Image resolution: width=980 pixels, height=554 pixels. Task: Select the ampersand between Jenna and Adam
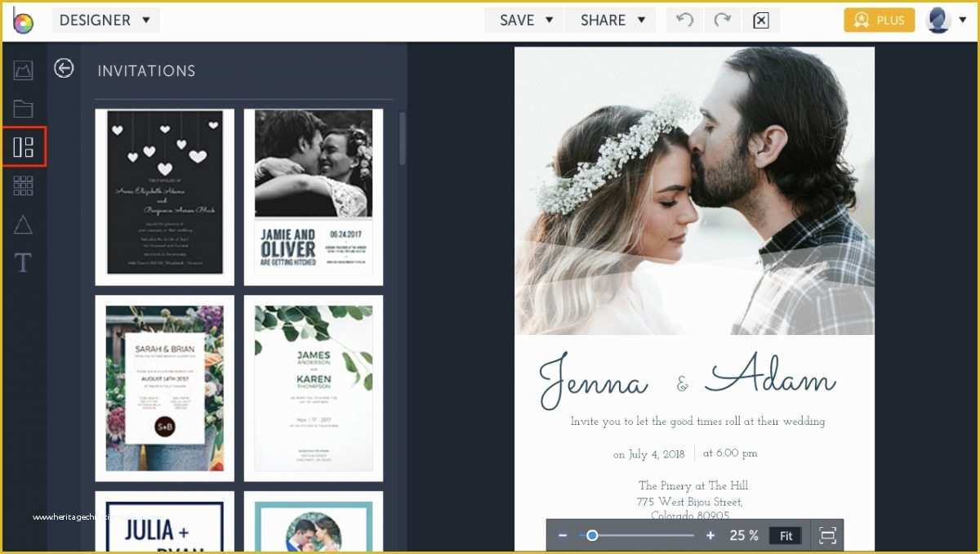pos(683,384)
